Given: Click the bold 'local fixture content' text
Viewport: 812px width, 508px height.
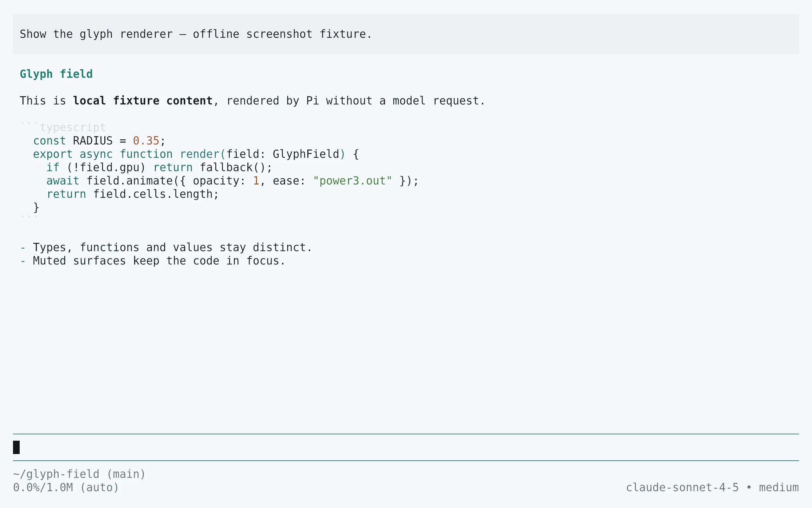Looking at the screenshot, I should tap(143, 101).
